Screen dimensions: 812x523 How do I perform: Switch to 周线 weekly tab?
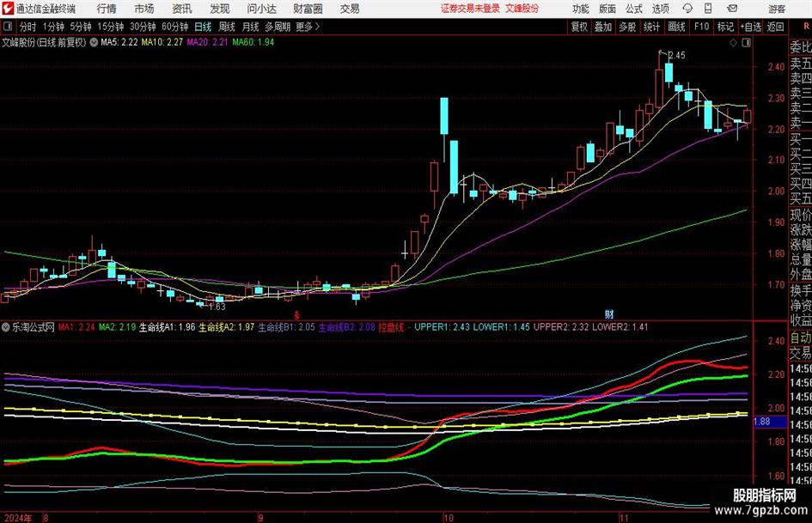[227, 27]
